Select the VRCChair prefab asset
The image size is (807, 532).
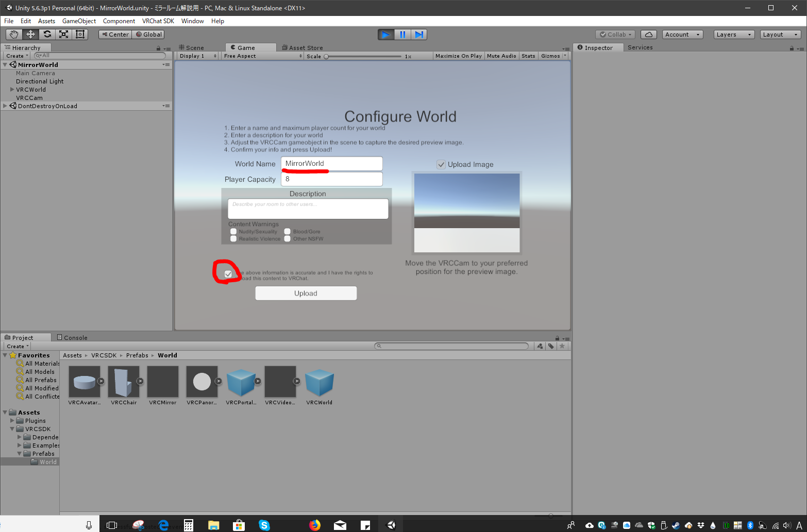[x=124, y=386]
